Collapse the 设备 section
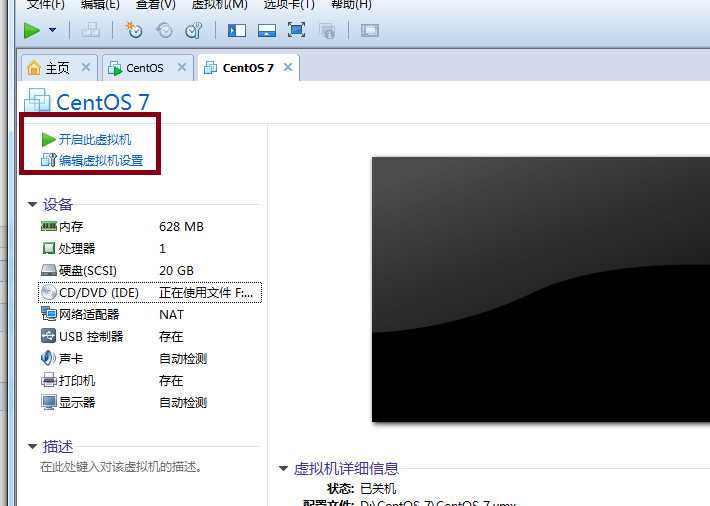 point(32,205)
